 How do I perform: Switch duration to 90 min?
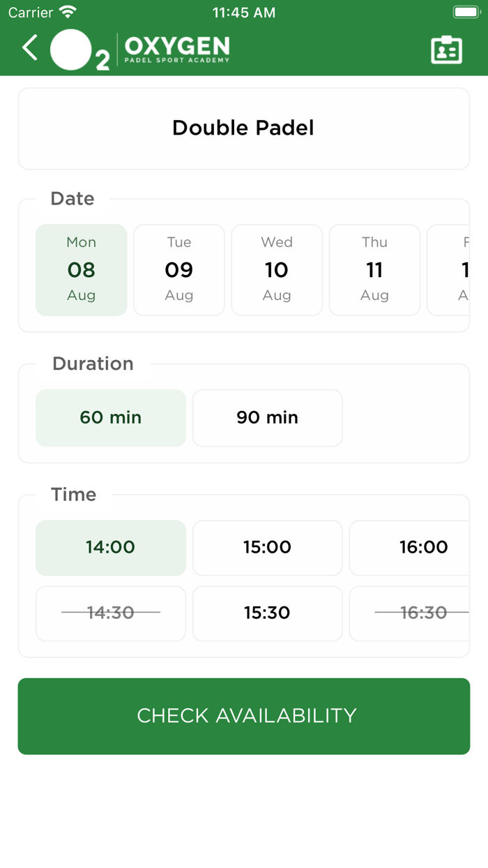267,417
